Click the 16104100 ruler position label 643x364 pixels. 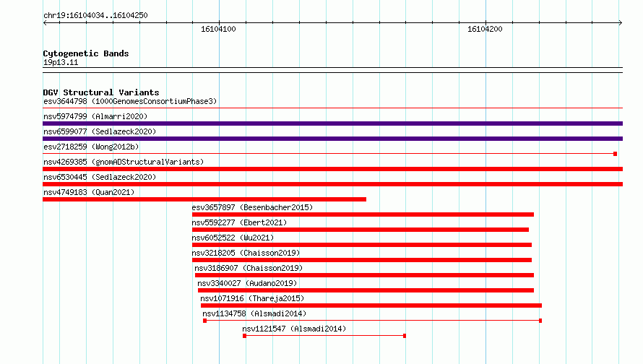point(218,29)
